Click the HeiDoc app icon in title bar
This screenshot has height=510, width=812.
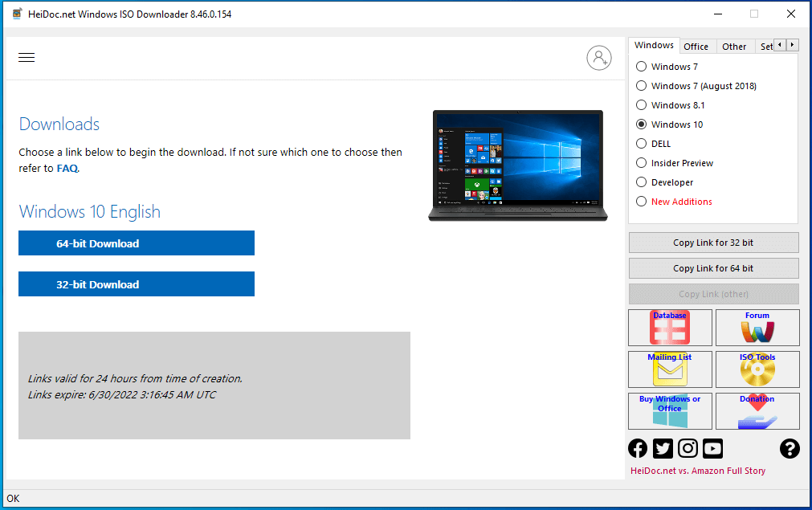point(17,14)
